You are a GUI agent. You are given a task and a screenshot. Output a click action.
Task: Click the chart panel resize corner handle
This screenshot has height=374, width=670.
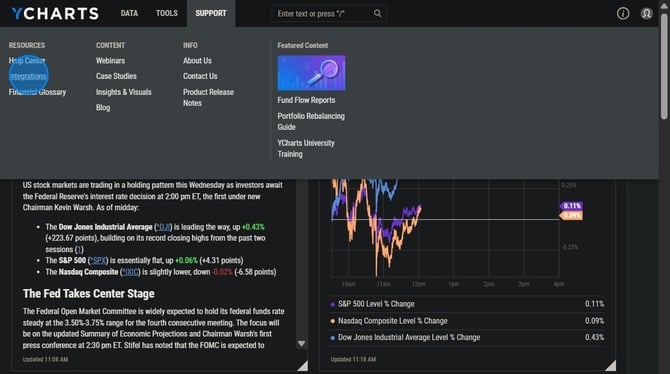click(x=611, y=365)
